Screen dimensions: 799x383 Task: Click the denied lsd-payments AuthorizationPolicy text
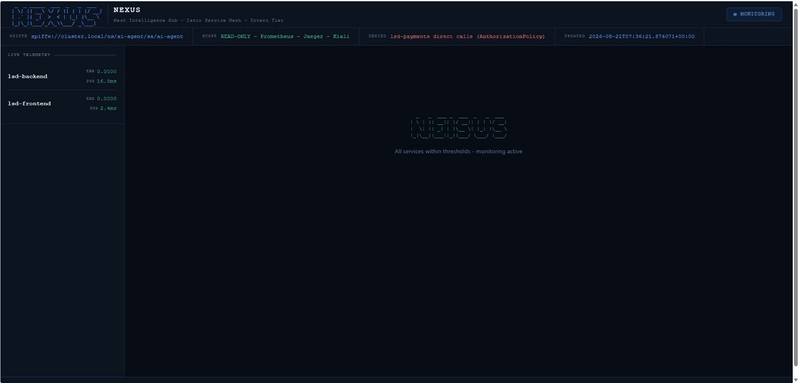(467, 37)
